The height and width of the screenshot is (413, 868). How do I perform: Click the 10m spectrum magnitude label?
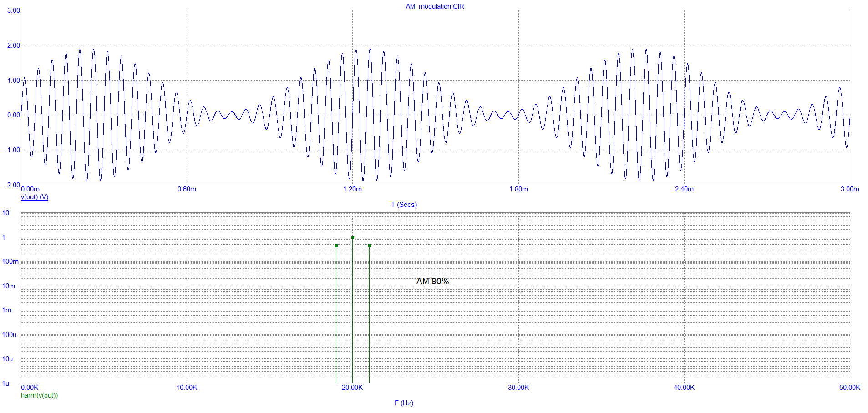pyautogui.click(x=9, y=286)
